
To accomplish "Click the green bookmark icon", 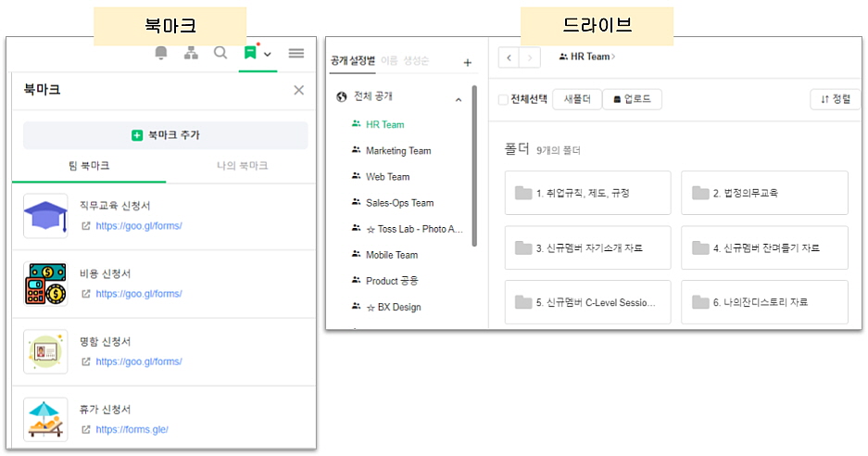I will point(250,54).
